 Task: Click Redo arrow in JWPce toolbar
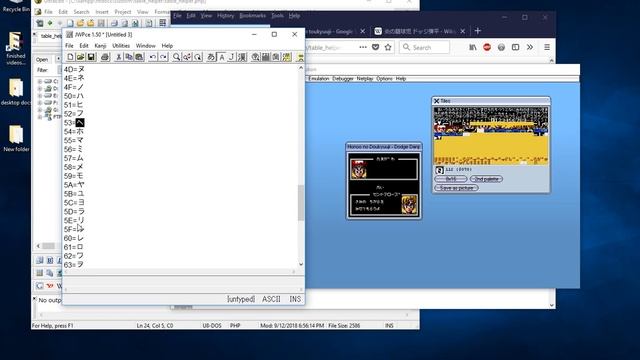(x=163, y=57)
